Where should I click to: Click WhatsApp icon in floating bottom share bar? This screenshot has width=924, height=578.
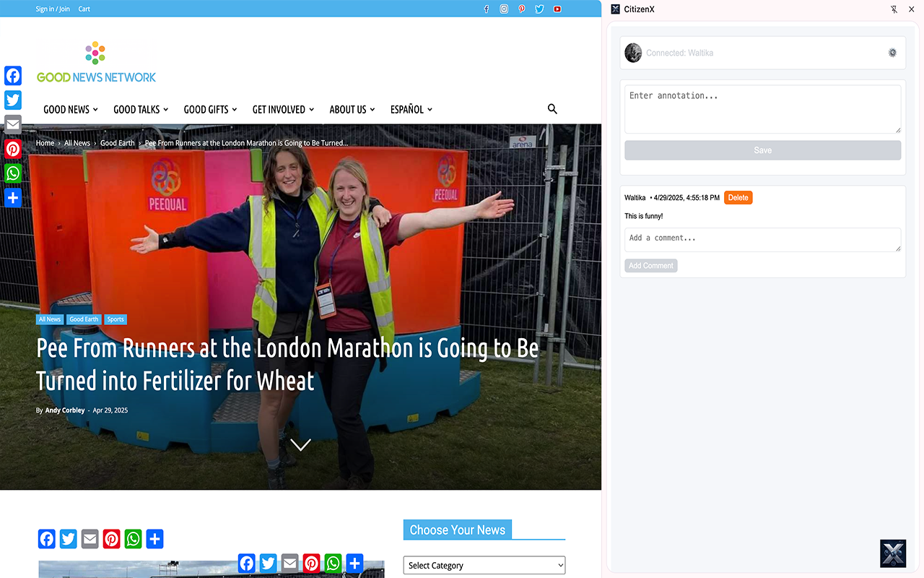click(x=334, y=564)
